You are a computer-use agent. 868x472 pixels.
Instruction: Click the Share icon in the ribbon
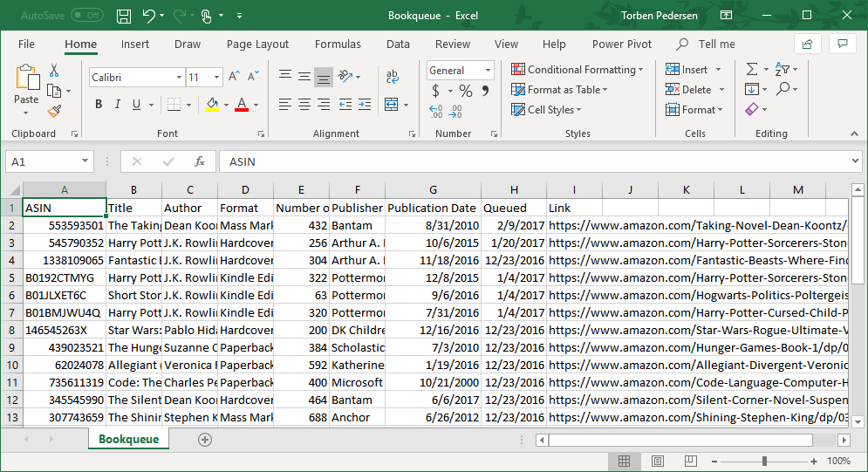point(808,44)
